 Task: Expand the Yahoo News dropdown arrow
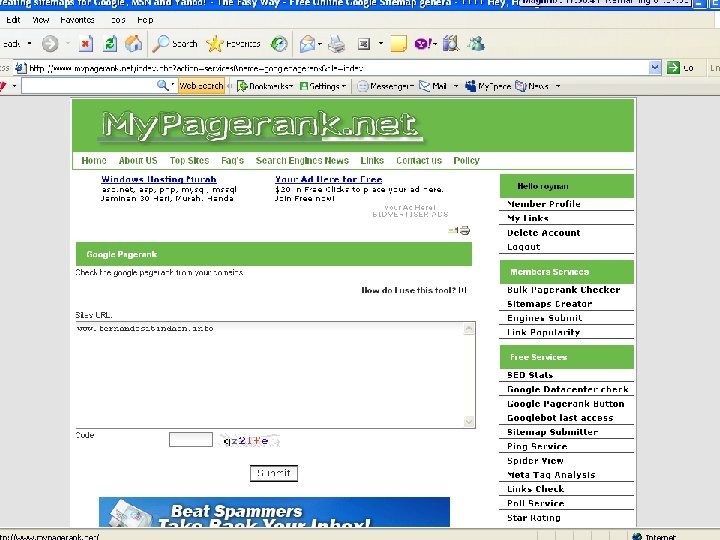coord(558,86)
